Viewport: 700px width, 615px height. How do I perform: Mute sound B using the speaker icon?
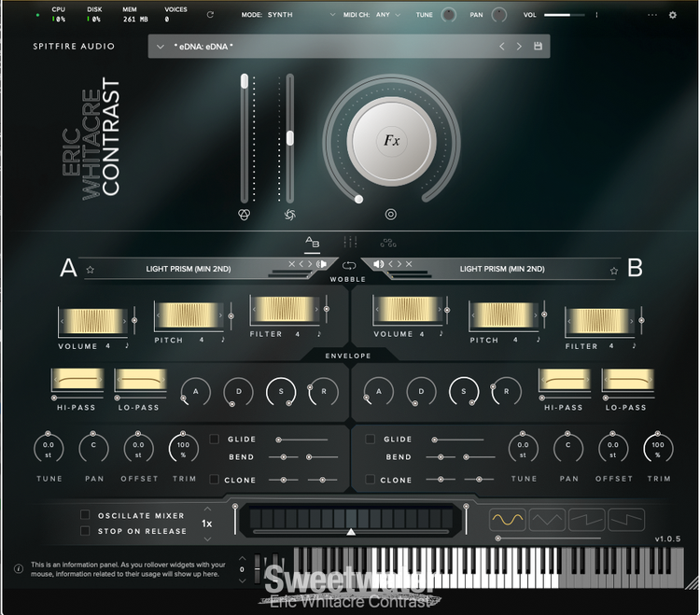[x=378, y=264]
